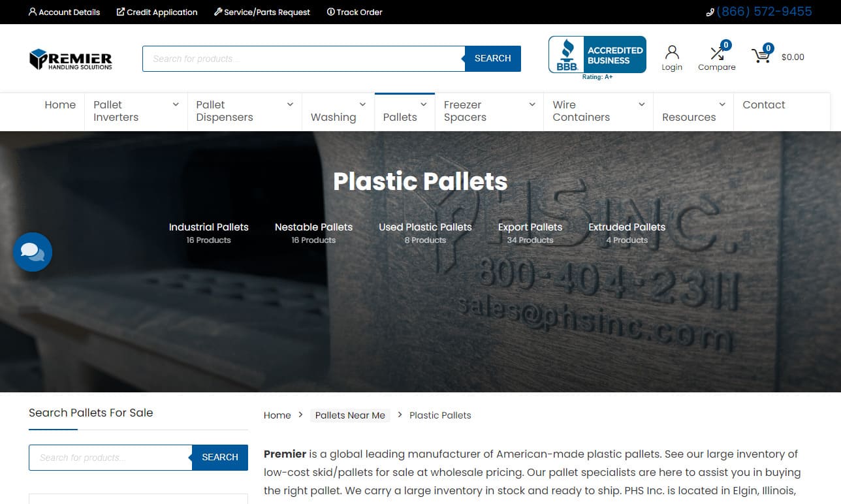The width and height of the screenshot is (841, 504).
Task: Open the Wire Containers dropdown
Action: pyautogui.click(x=641, y=104)
